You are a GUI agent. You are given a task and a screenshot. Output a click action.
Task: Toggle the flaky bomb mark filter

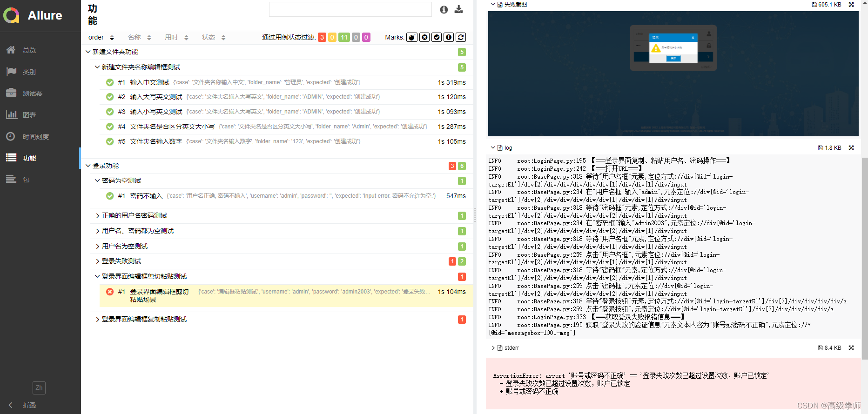412,37
